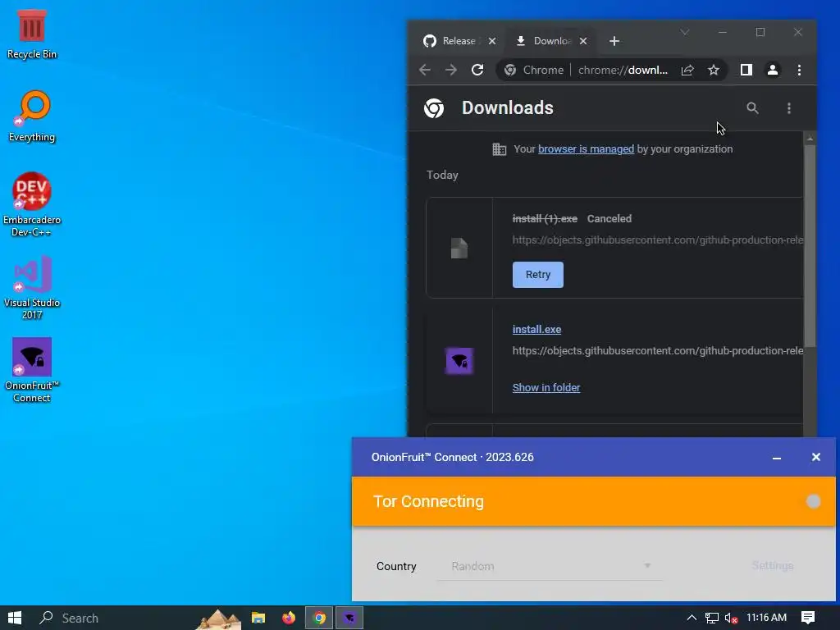Screen dimensions: 840x630
Task: Reload the Downloads page
Action: [477, 71]
